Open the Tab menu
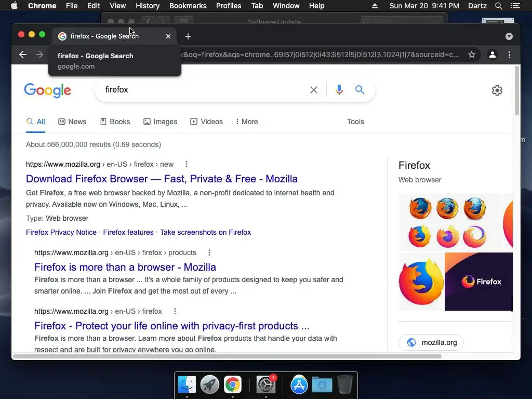This screenshot has height=399, width=532. pyautogui.click(x=257, y=6)
